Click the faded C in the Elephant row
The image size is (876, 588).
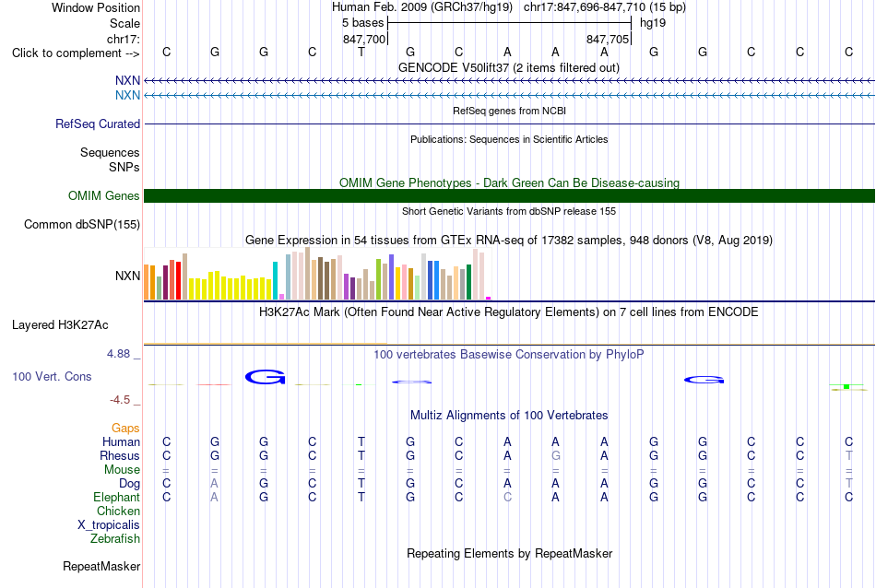[x=507, y=497]
